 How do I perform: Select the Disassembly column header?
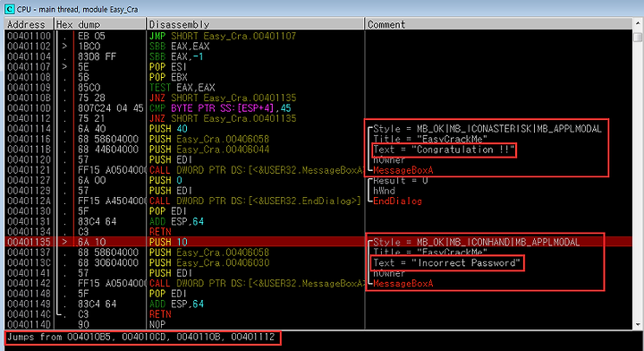[x=255, y=24]
